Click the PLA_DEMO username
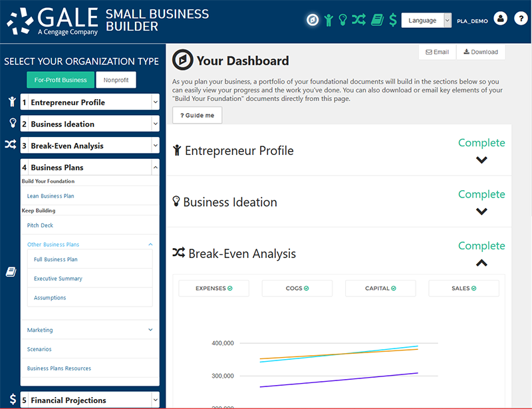The width and height of the screenshot is (532, 409). (x=472, y=21)
